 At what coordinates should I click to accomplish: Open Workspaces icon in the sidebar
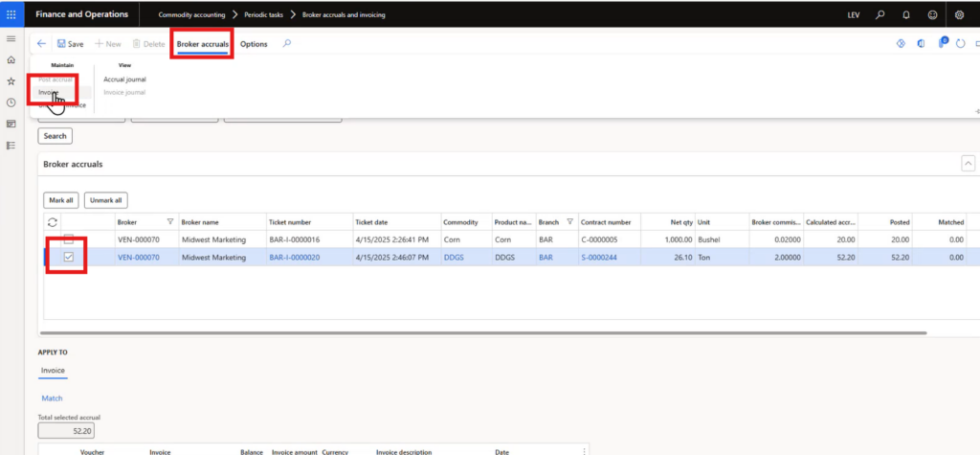click(x=11, y=124)
